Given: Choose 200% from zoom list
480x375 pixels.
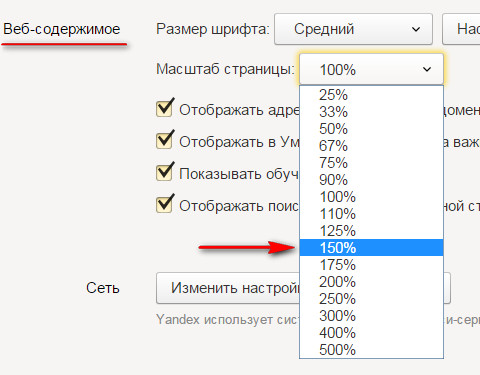Looking at the screenshot, I should [371, 282].
